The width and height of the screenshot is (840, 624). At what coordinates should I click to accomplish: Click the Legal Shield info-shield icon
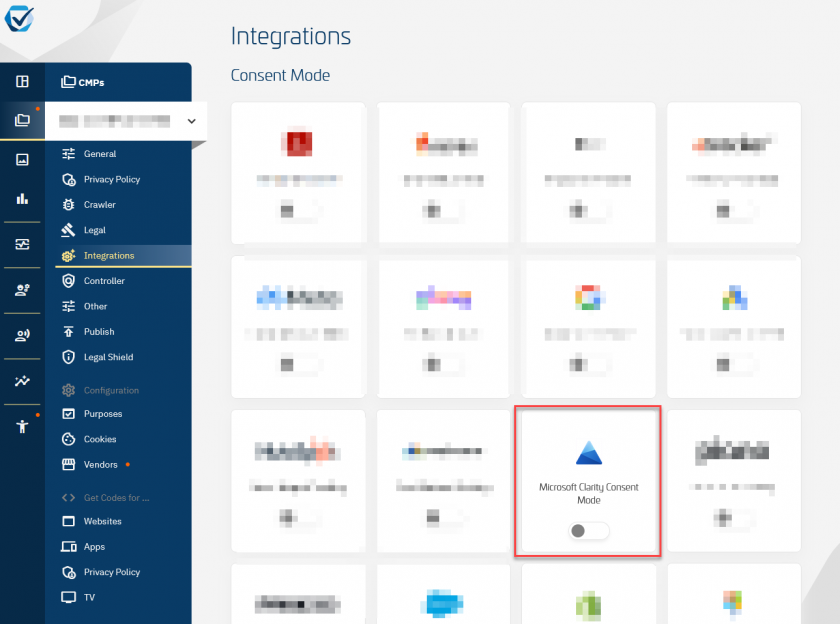[68, 357]
